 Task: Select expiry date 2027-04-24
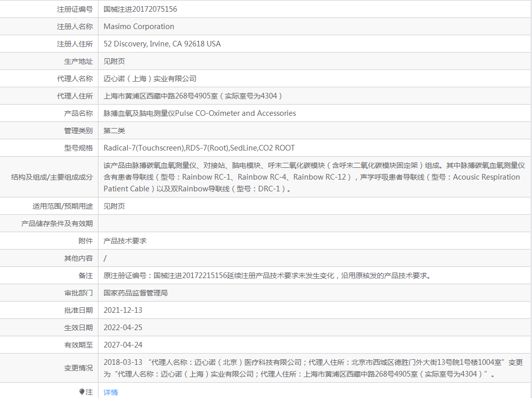click(123, 345)
